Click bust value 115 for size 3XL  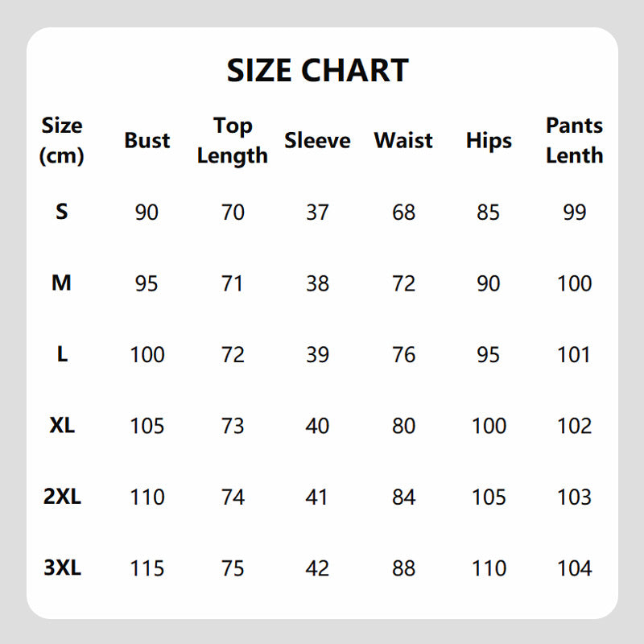[x=147, y=568]
